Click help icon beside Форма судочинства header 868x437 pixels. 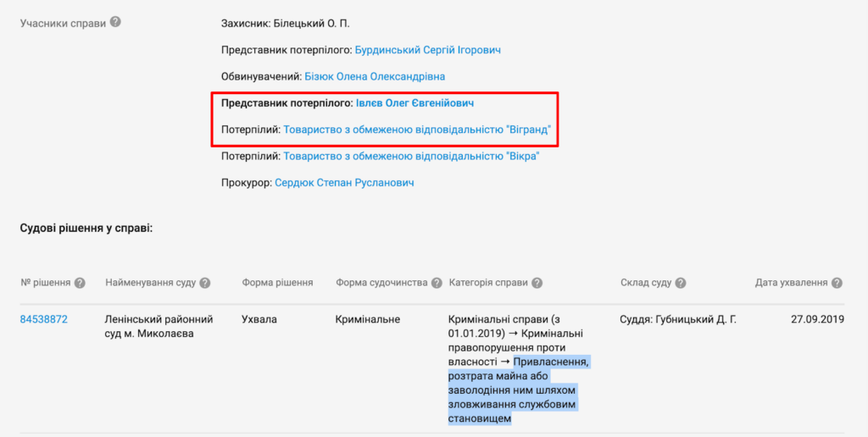[437, 283]
